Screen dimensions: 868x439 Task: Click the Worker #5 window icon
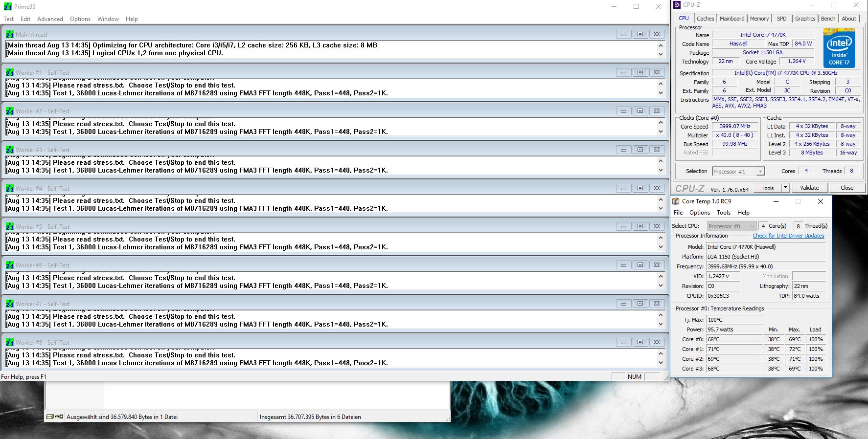10,226
